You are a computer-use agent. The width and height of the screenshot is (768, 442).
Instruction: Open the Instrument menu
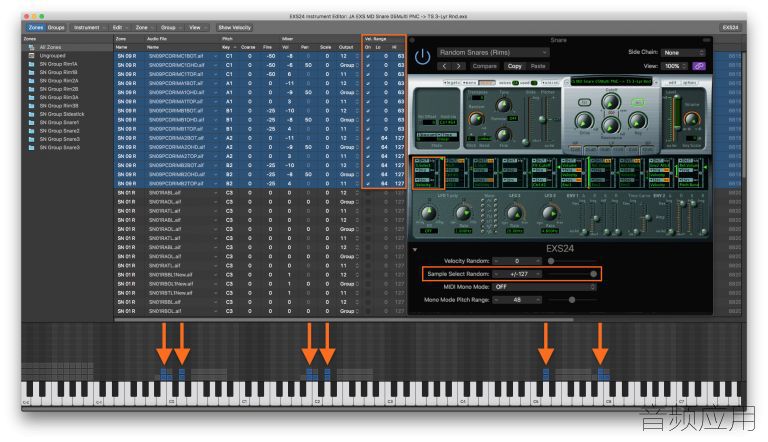click(x=89, y=27)
